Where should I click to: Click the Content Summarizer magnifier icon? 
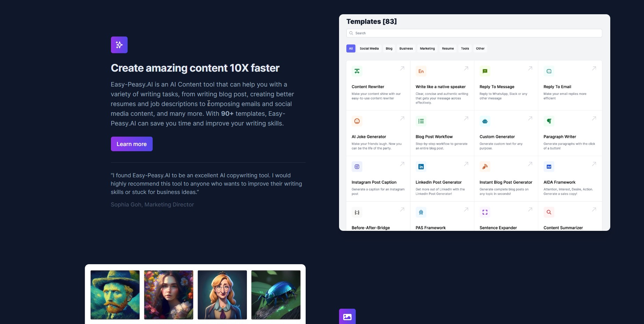point(549,212)
